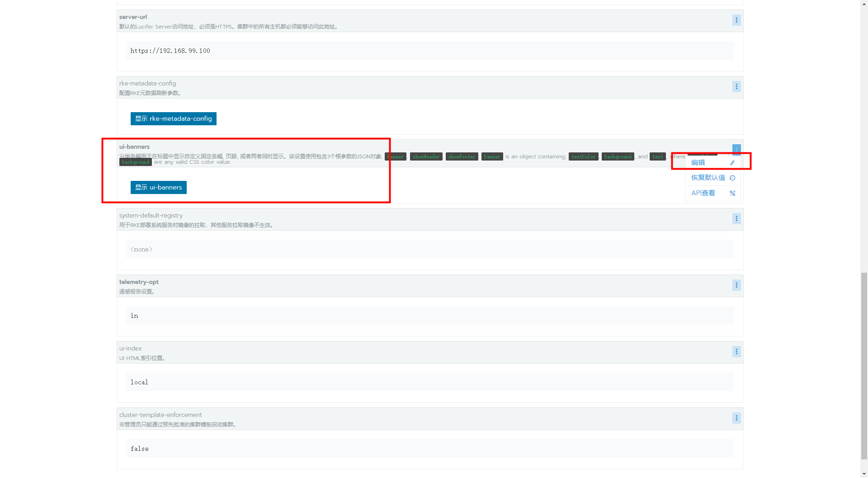
Task: Click the ui-index setting title
Action: coord(130,348)
